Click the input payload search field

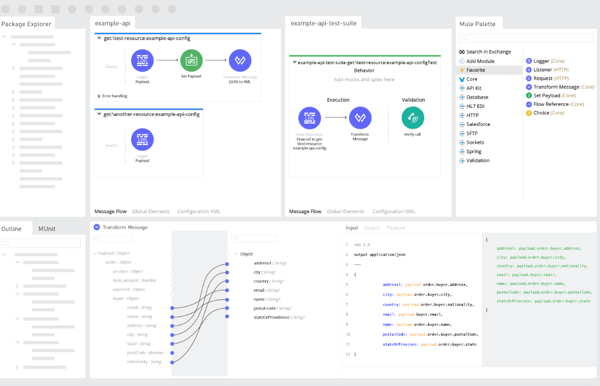click(113, 239)
